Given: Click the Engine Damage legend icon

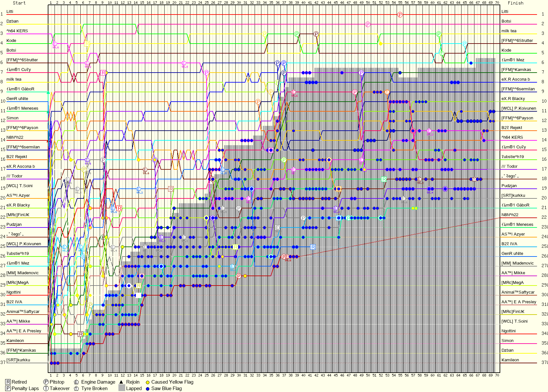Looking at the screenshot, I should tap(76, 382).
